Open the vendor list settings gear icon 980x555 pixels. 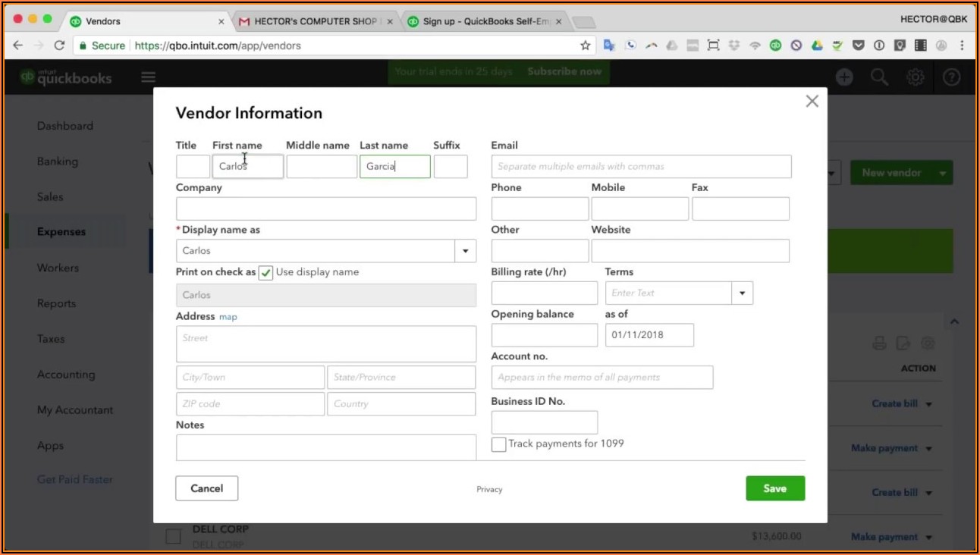[x=928, y=343]
